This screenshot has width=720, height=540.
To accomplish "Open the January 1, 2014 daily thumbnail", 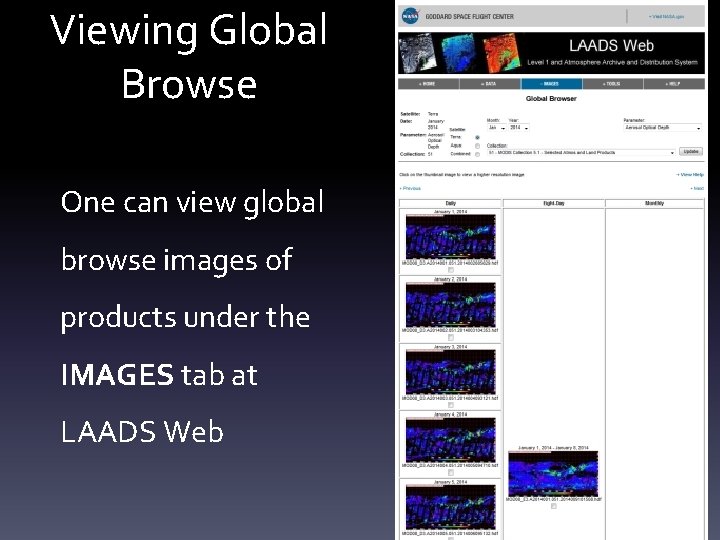I will (450, 237).
